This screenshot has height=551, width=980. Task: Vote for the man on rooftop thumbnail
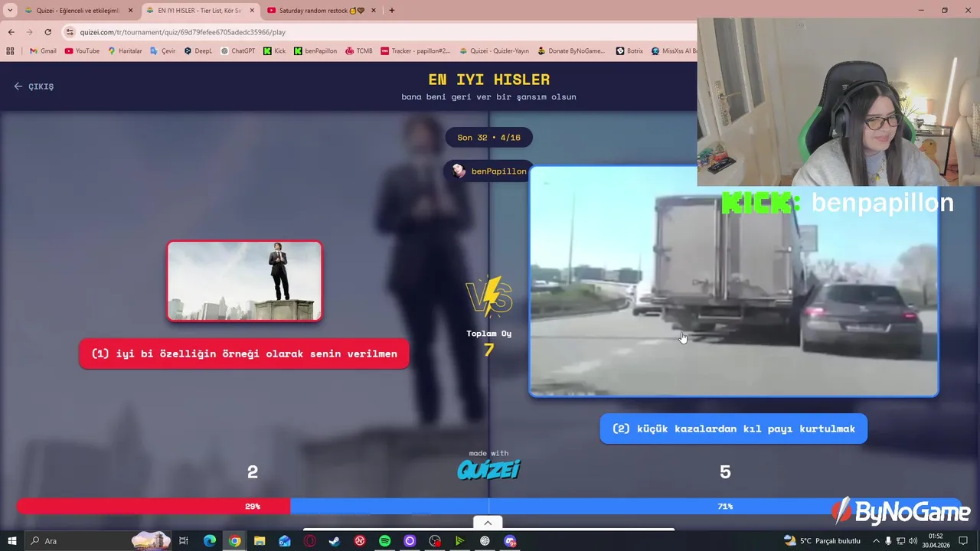tap(244, 281)
